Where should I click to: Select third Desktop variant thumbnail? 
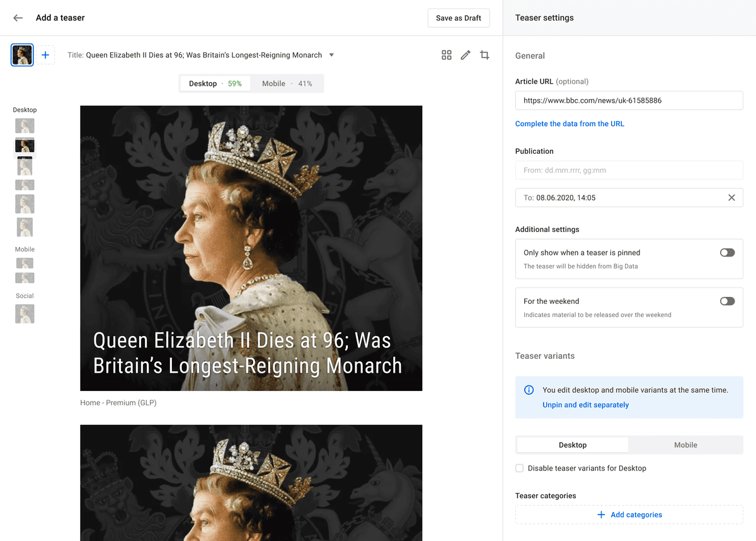(x=25, y=166)
